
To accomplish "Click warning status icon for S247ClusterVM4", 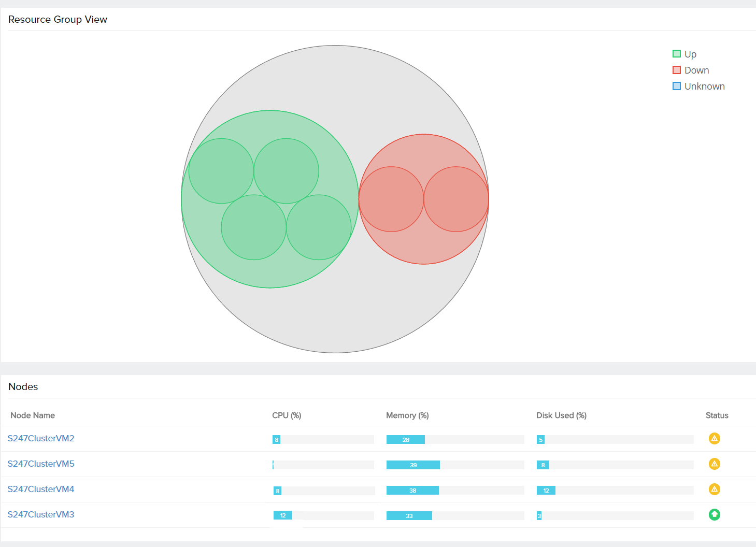I will (x=714, y=490).
